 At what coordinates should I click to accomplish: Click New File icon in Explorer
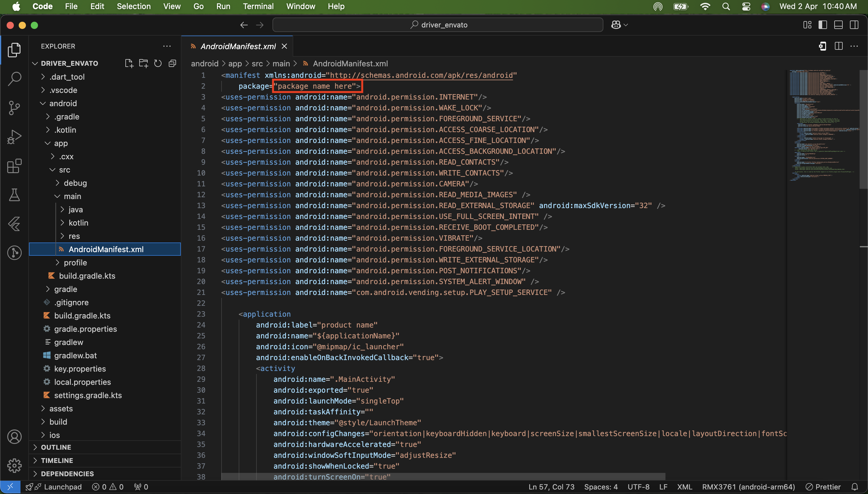click(x=129, y=63)
